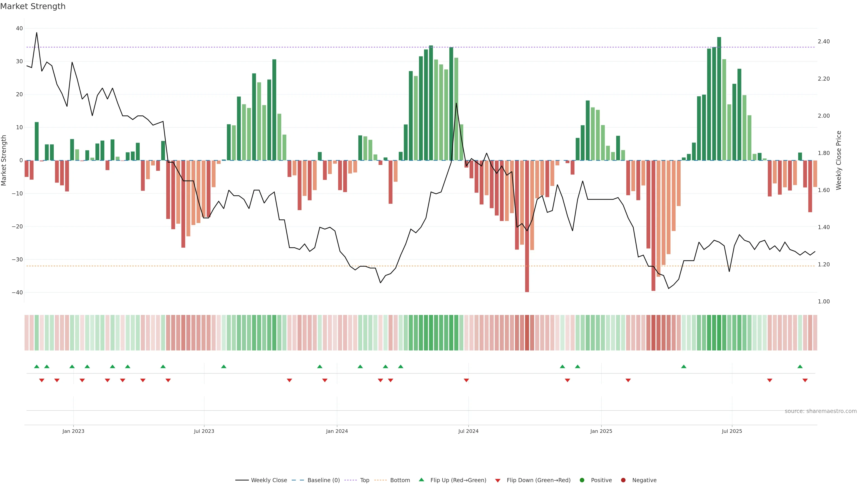The width and height of the screenshot is (868, 488).
Task: Click Flip Down red triangle legend icon
Action: [498, 480]
